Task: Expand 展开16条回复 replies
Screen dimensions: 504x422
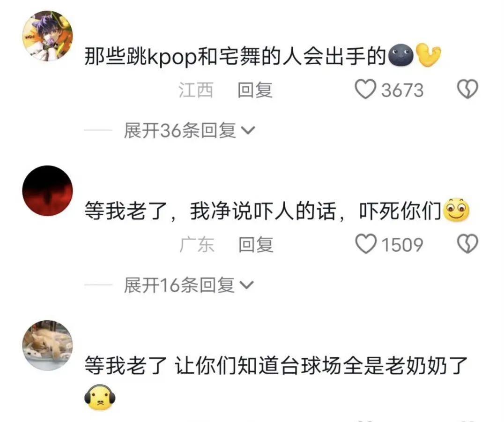Action: [x=189, y=285]
